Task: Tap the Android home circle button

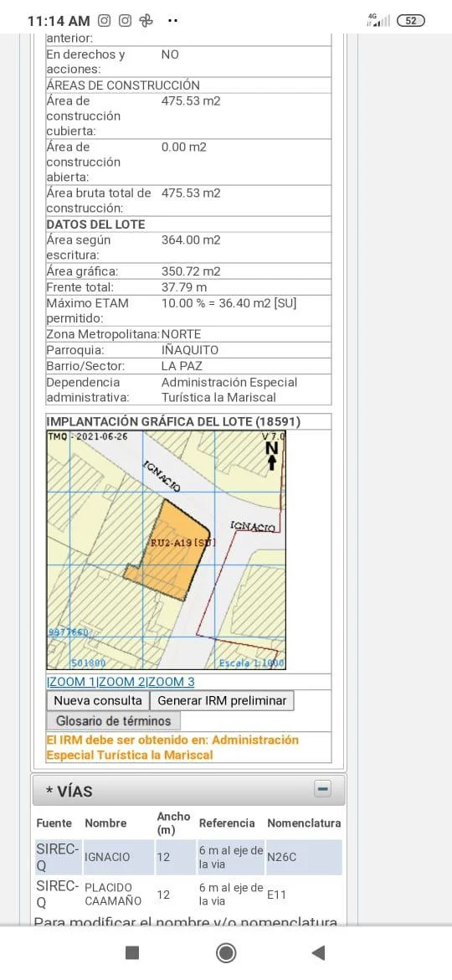Action: [225, 952]
